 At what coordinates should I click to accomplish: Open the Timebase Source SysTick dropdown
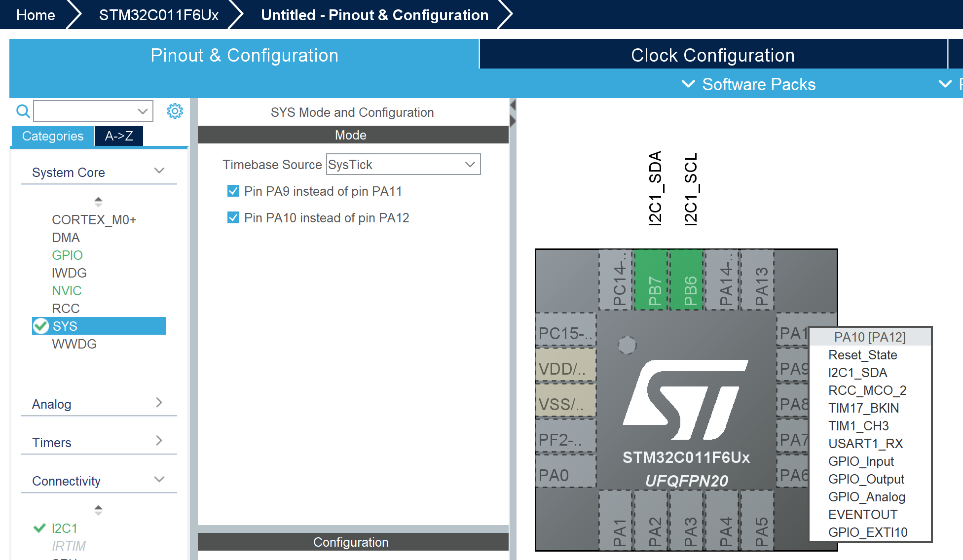tap(469, 164)
